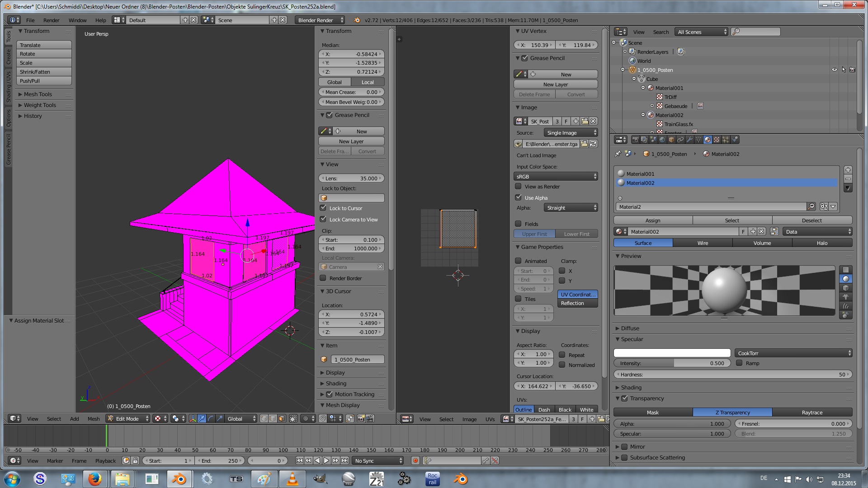This screenshot has width=868, height=488.
Task: Click the Assign material button
Action: click(x=652, y=220)
